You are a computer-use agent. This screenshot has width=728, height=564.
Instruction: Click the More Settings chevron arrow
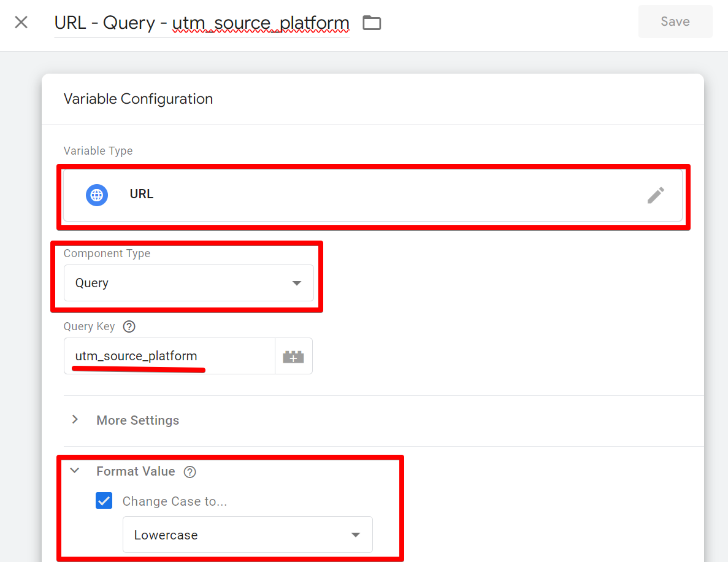point(75,420)
